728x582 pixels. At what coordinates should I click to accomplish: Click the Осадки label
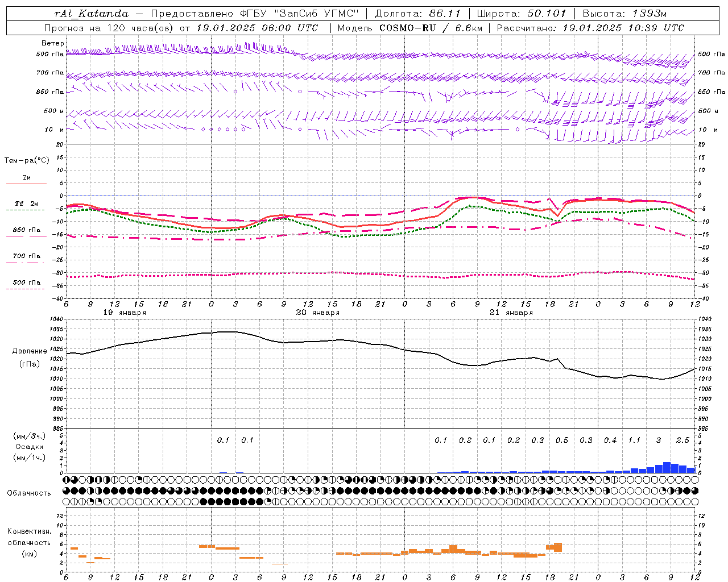(30, 447)
